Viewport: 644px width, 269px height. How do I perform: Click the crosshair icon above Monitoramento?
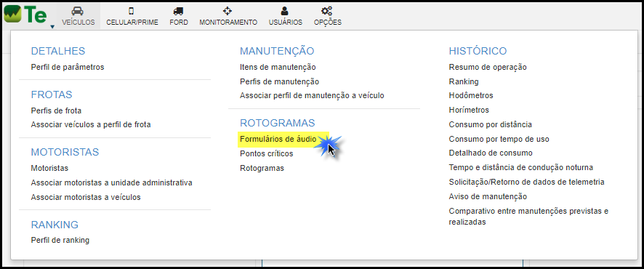[x=228, y=11]
